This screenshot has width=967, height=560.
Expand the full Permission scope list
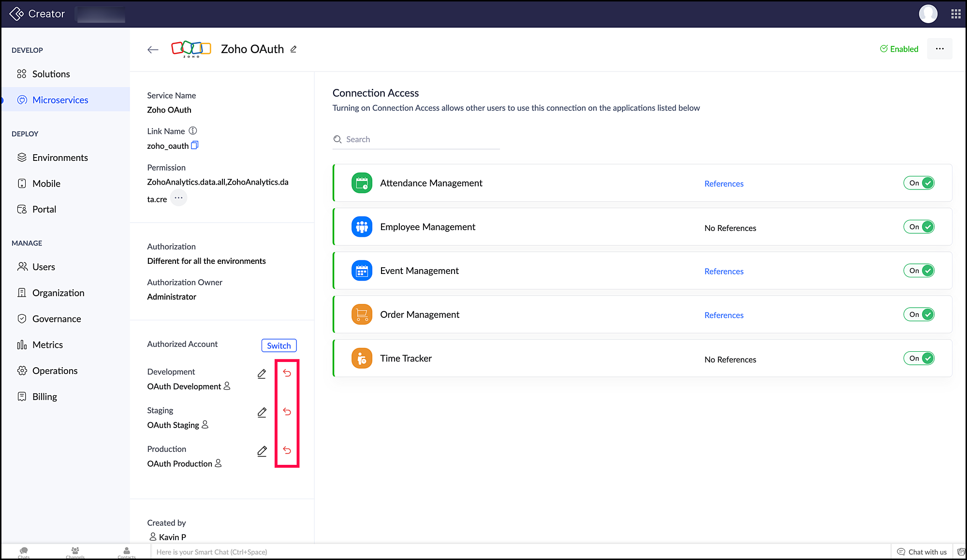(178, 198)
